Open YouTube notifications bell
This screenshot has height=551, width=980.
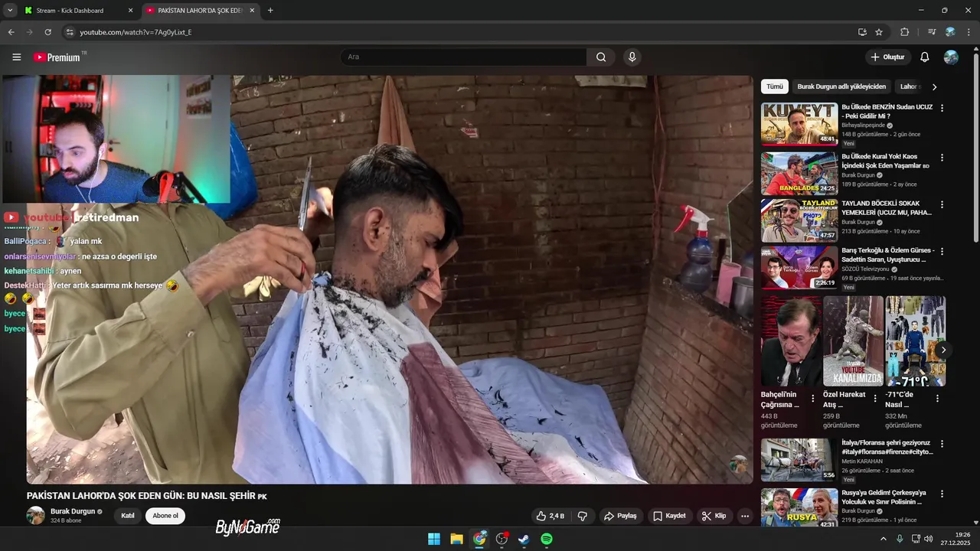point(925,57)
